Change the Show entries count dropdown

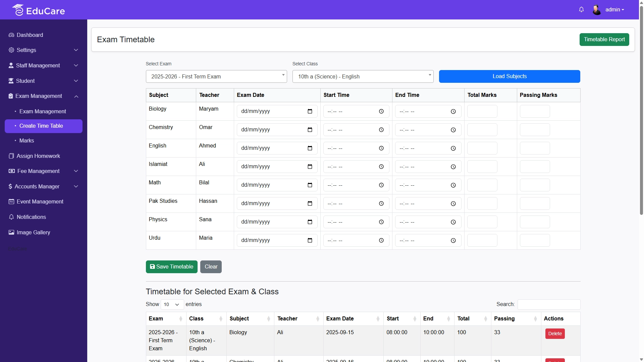pos(172,304)
